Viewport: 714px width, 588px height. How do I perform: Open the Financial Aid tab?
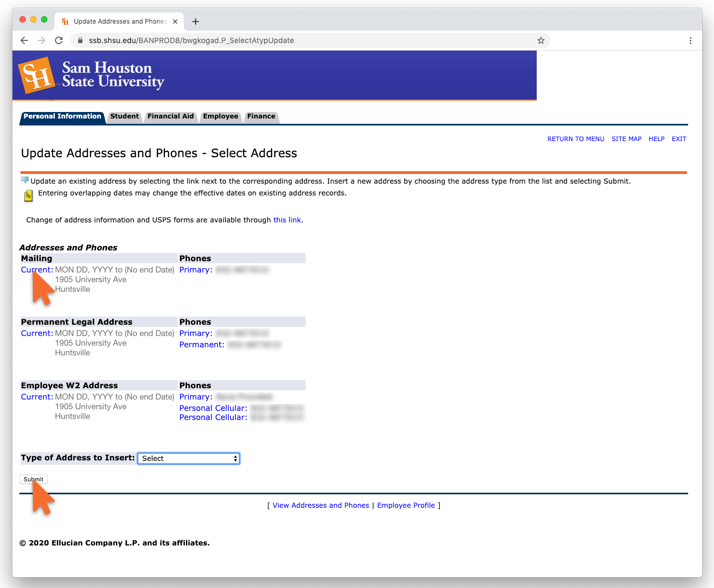[x=170, y=116]
